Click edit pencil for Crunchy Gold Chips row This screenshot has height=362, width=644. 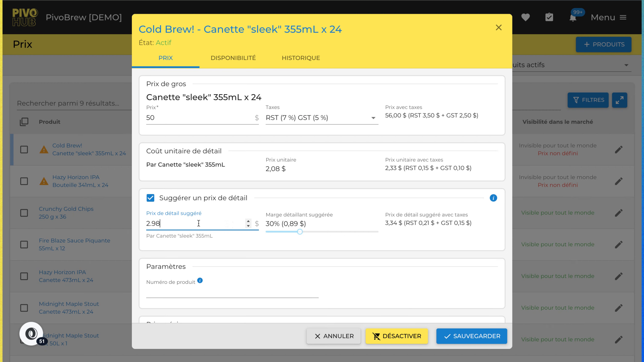click(x=619, y=213)
